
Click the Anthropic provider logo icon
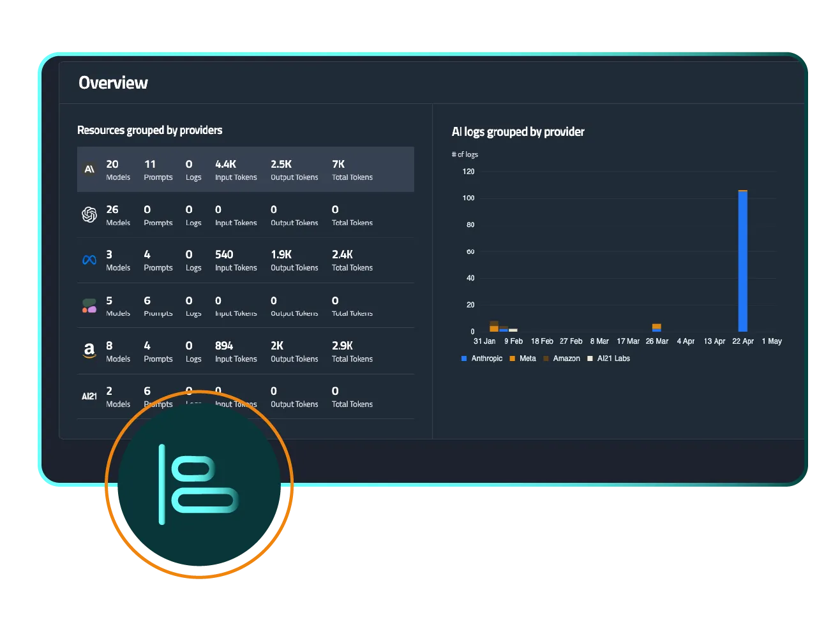point(89,169)
